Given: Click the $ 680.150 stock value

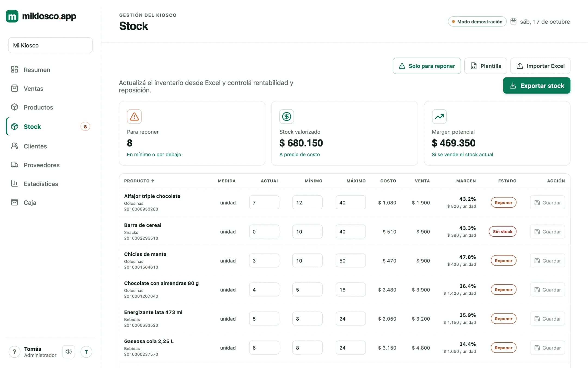Looking at the screenshot, I should point(301,143).
